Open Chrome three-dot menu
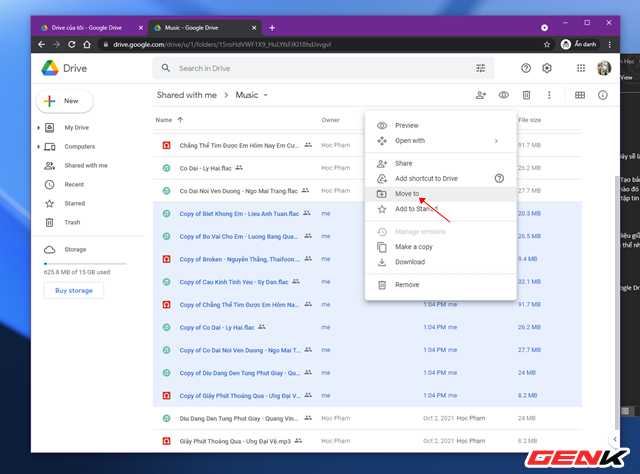Viewport: 640px width, 474px height. point(609,45)
